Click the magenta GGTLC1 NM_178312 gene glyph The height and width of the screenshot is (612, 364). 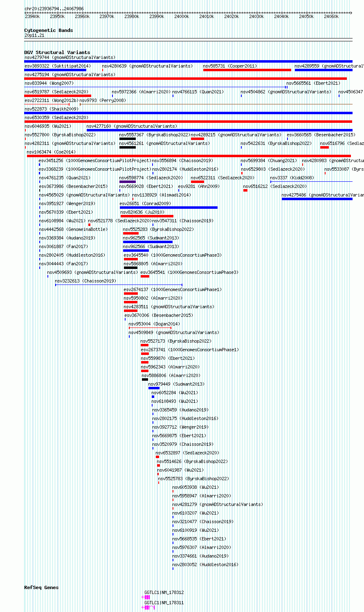pos(146,597)
